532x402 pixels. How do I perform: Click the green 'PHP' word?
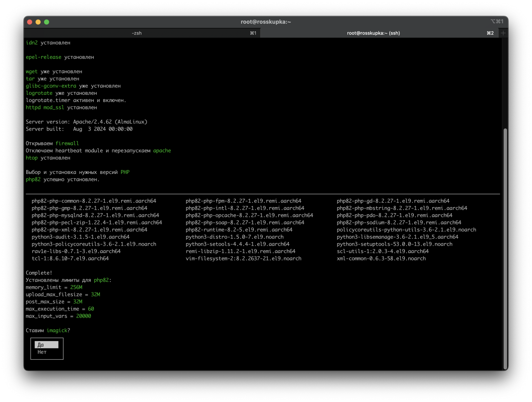click(125, 172)
